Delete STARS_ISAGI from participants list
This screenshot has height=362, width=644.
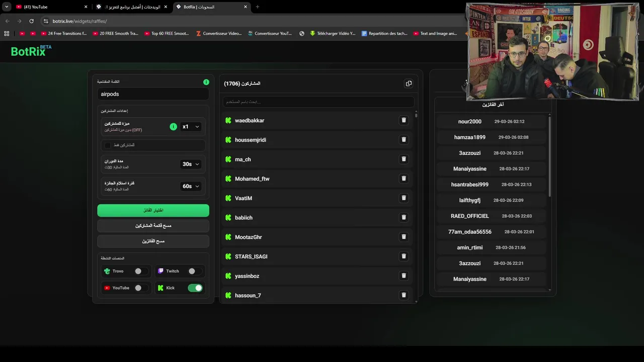coord(404,256)
